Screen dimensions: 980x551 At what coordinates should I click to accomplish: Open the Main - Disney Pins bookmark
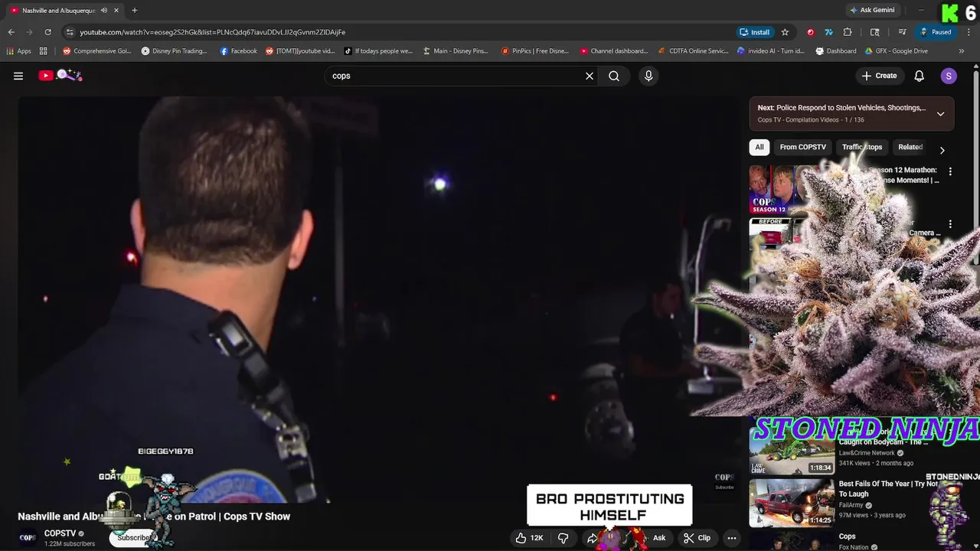point(456,51)
